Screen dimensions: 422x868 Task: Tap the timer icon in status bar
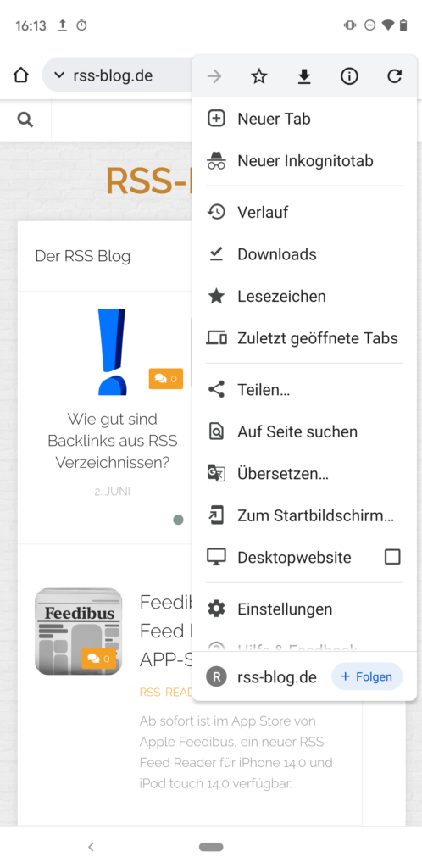pos(82,25)
